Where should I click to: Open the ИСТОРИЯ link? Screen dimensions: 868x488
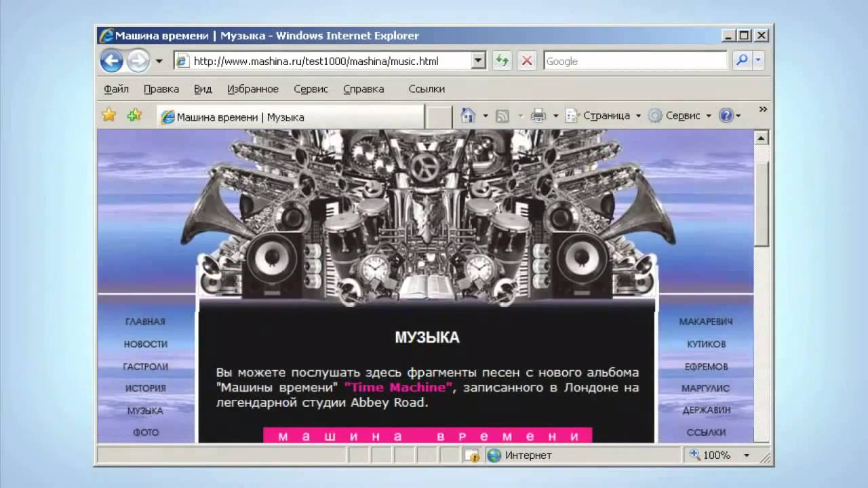[145, 388]
